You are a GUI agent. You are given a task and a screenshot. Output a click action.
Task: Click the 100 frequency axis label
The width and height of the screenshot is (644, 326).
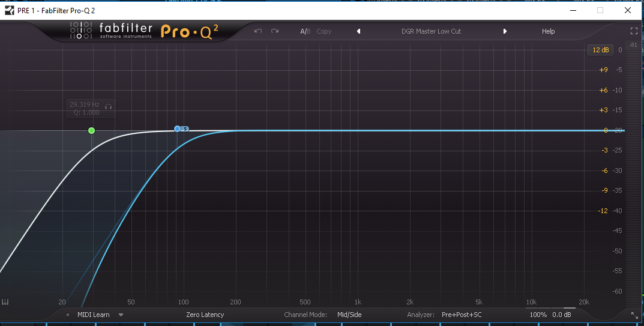[183, 302]
